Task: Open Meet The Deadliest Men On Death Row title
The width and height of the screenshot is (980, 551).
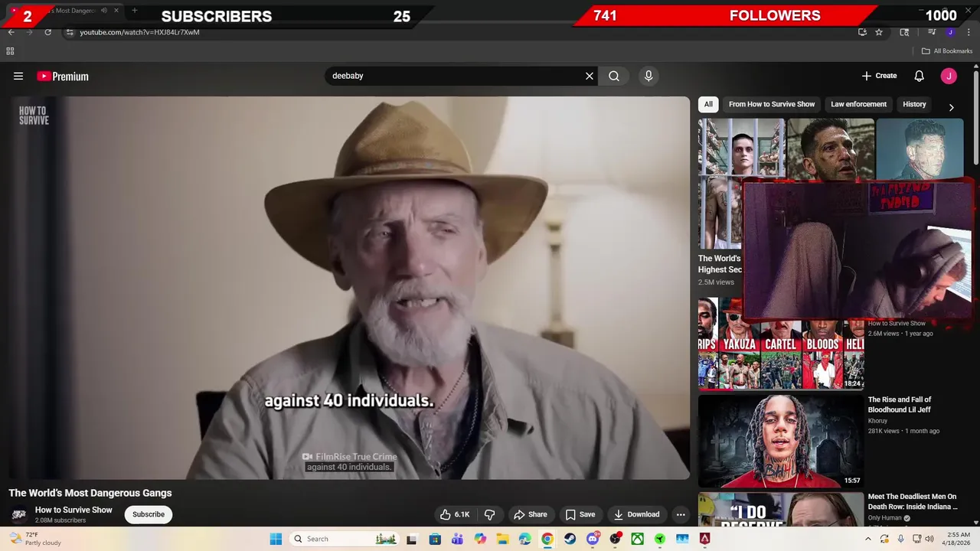Action: tap(913, 502)
